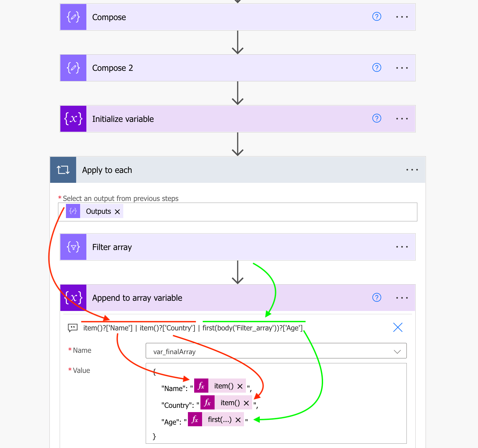478x448 pixels.
Task: Click the Apply to each loop icon
Action: pyautogui.click(x=63, y=170)
